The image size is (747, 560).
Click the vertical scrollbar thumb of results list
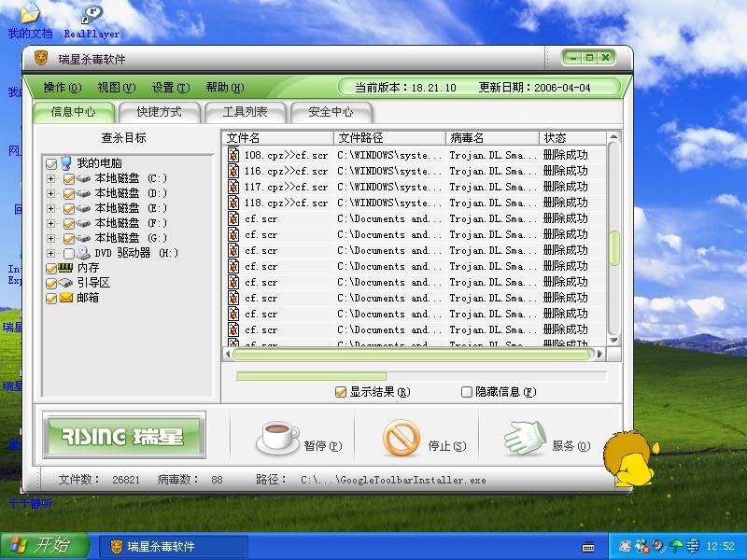[x=614, y=248]
